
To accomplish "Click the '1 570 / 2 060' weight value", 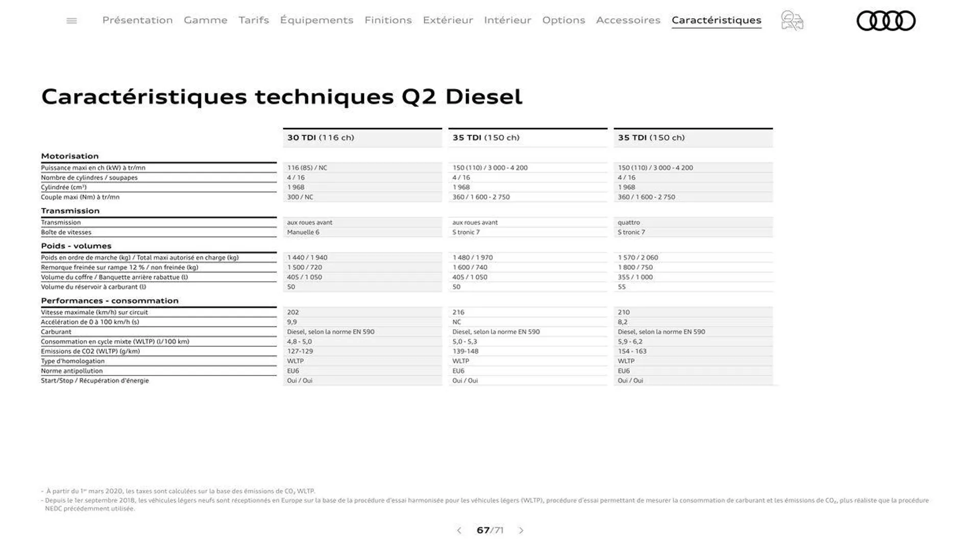I will click(x=638, y=258).
